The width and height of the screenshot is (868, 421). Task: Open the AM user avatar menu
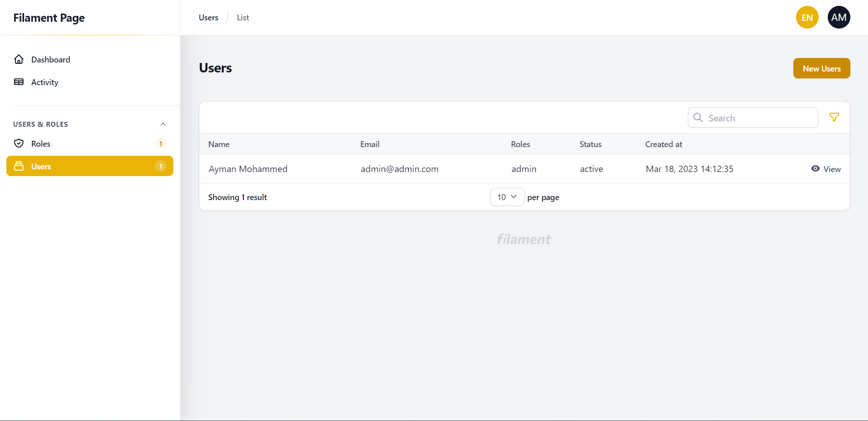coord(839,18)
